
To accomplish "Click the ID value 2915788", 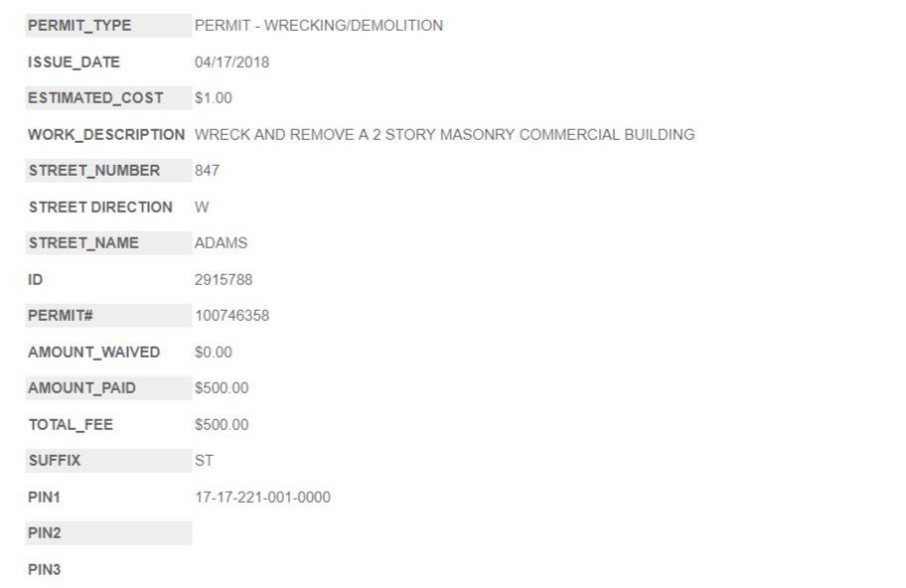I will pyautogui.click(x=224, y=279).
